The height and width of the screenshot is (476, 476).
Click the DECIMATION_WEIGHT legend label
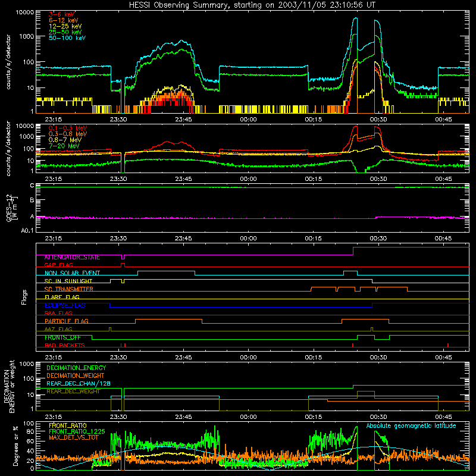click(76, 376)
